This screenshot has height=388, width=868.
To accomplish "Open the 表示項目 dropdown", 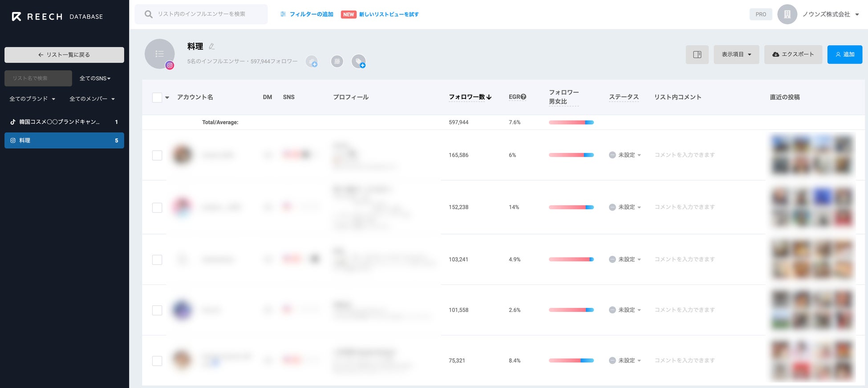I will 736,54.
